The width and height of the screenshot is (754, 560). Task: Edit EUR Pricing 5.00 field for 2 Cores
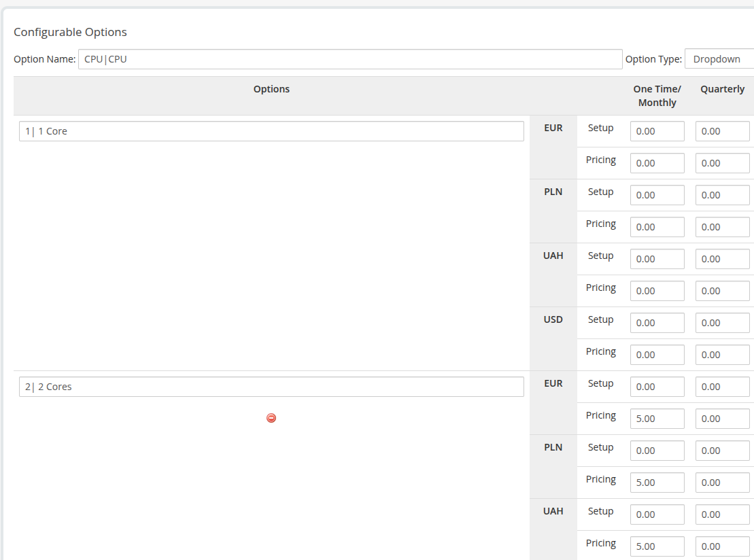tap(657, 418)
